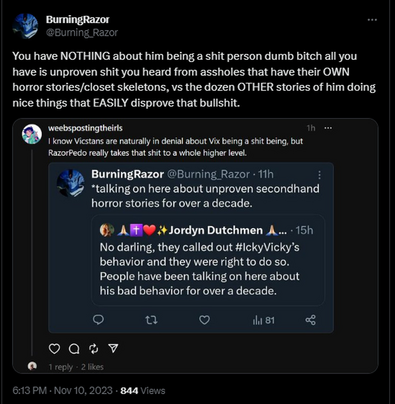Screen dimensions: 395x404
Task: Click the repost arrows icon below the quoted post
Action: (94, 349)
